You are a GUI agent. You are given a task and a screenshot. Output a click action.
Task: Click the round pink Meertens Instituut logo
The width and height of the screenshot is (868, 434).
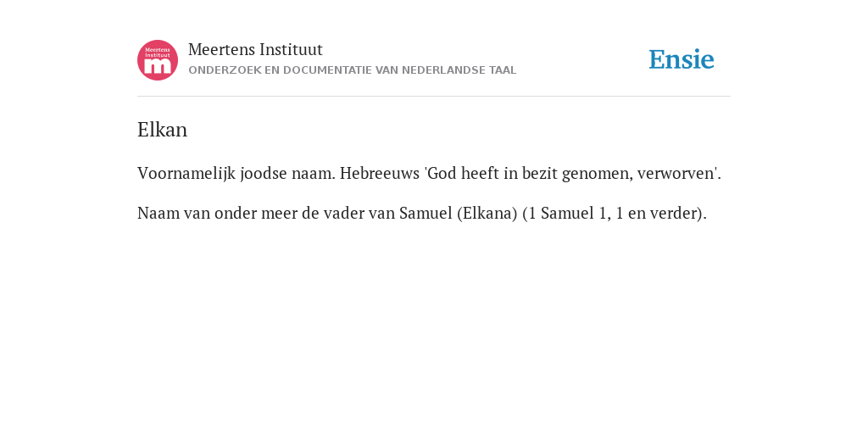point(158,60)
